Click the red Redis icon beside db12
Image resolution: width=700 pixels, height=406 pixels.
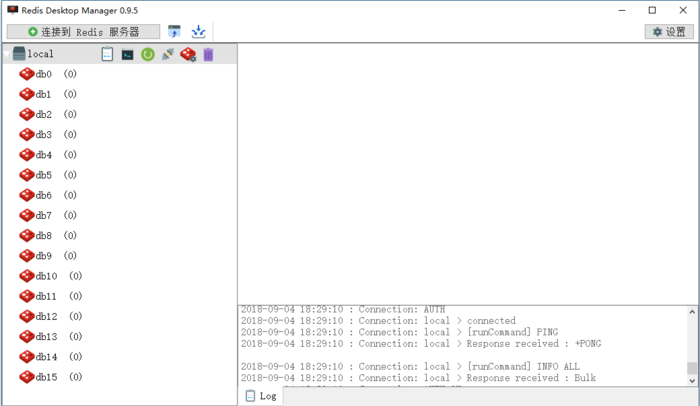27,316
